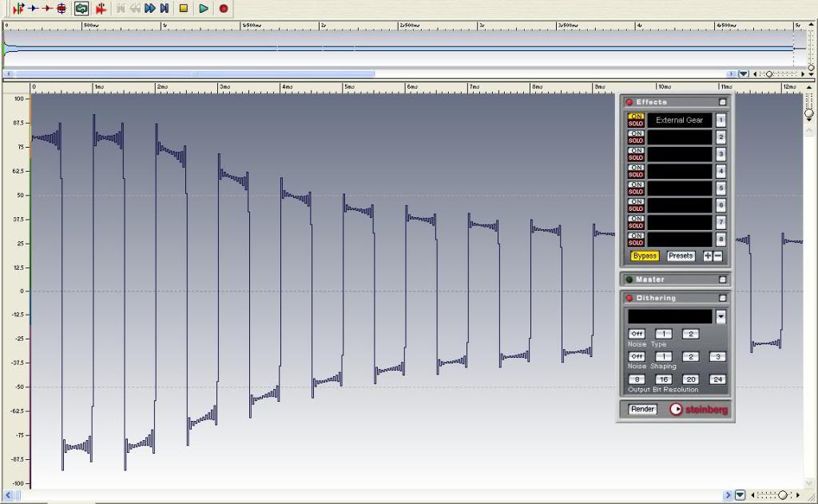Click the blue Fast Forward icon
Screen dimensions: 818x504
coord(149,8)
